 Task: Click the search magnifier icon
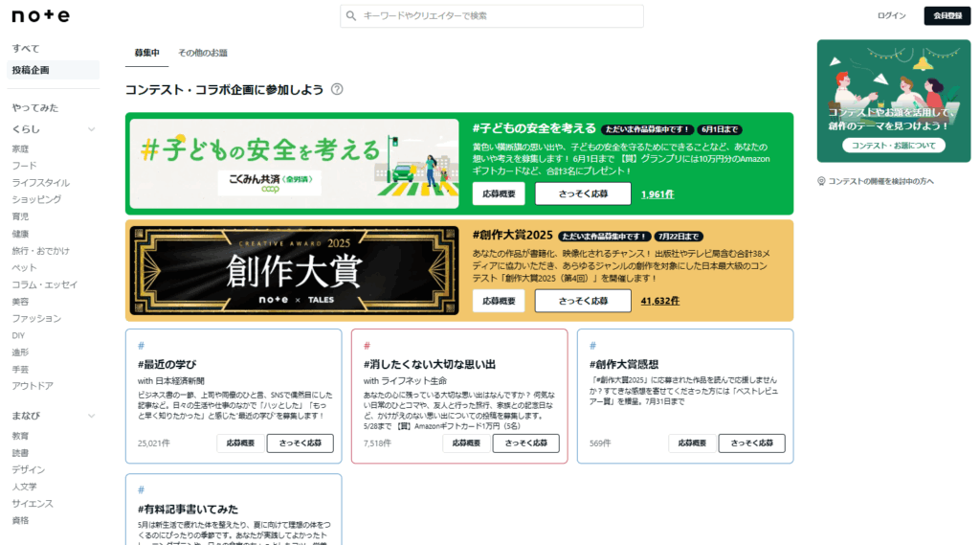(351, 15)
